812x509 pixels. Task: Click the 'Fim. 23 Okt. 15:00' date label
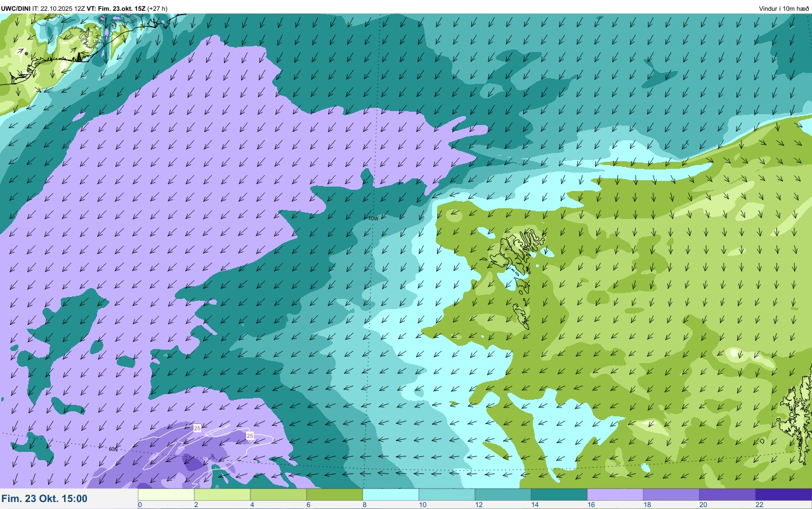(x=44, y=499)
